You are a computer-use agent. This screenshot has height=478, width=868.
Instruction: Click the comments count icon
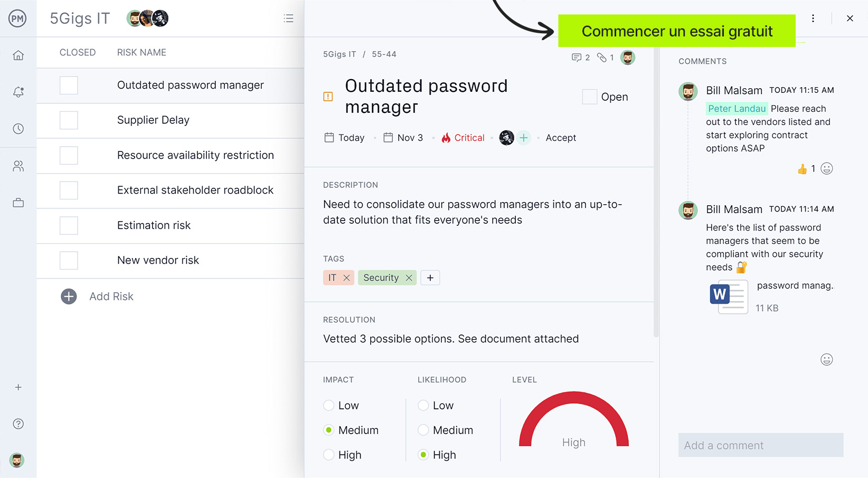[x=577, y=58]
